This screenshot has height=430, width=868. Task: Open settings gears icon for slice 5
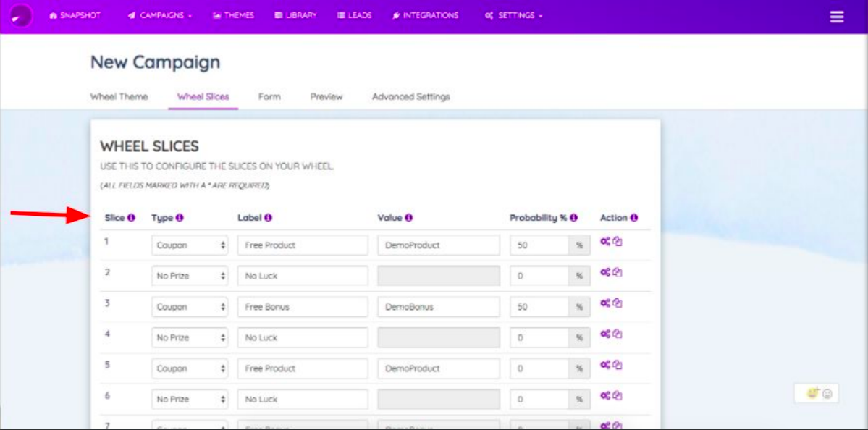(606, 366)
